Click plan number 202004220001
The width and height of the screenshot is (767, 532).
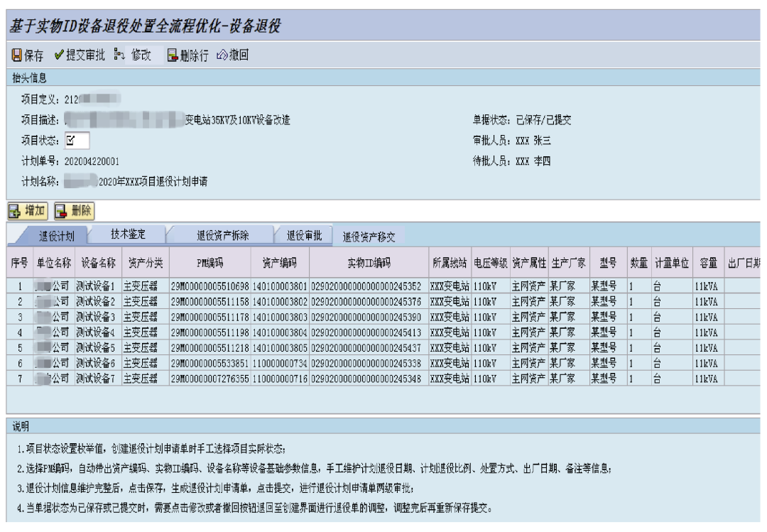[x=92, y=161]
